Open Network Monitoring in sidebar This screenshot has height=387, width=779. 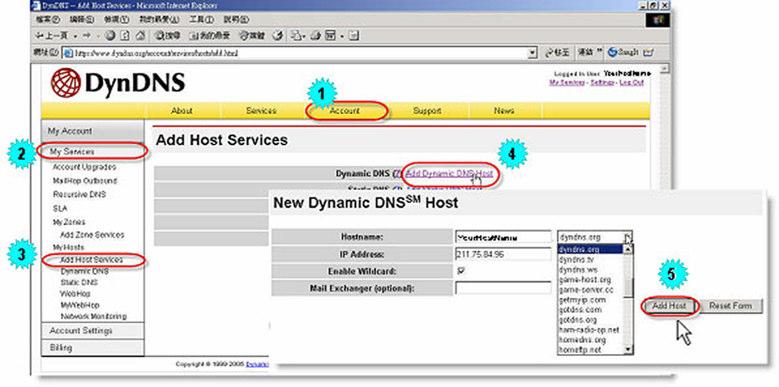click(93, 316)
